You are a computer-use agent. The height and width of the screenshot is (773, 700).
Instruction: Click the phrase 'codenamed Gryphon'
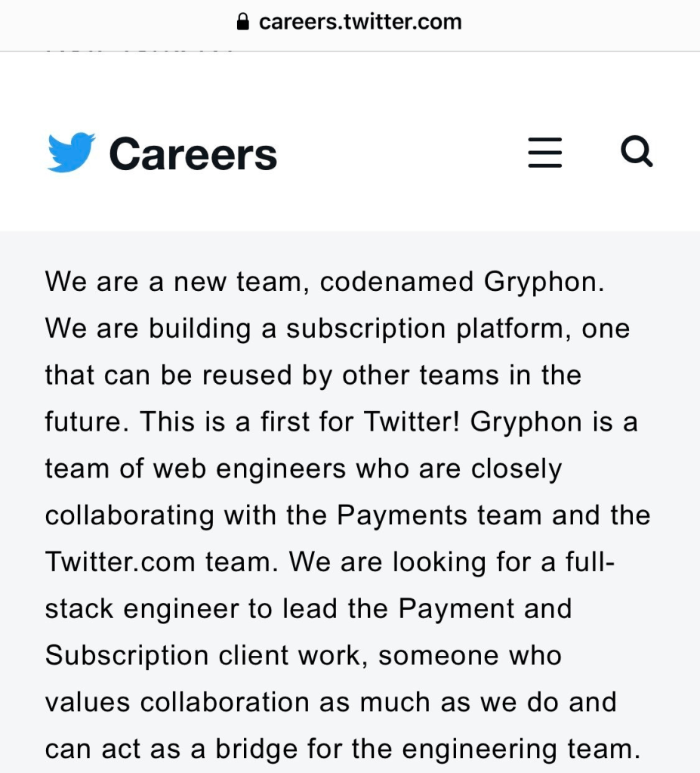tap(462, 282)
